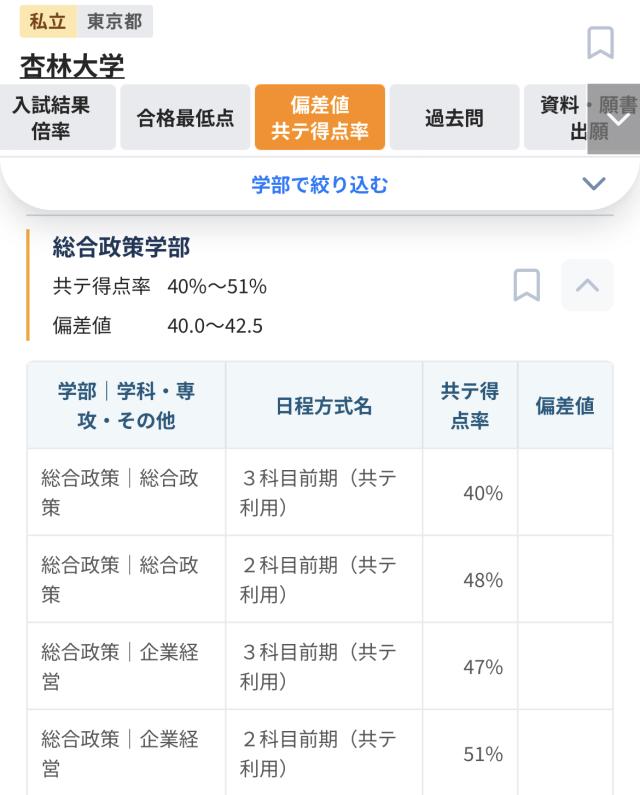Click the 共テ得点率 column header
The height and width of the screenshot is (795, 640).
[470, 406]
